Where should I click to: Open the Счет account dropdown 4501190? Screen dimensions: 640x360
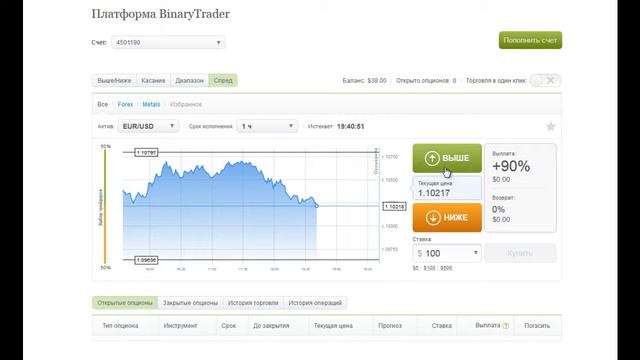pos(168,42)
